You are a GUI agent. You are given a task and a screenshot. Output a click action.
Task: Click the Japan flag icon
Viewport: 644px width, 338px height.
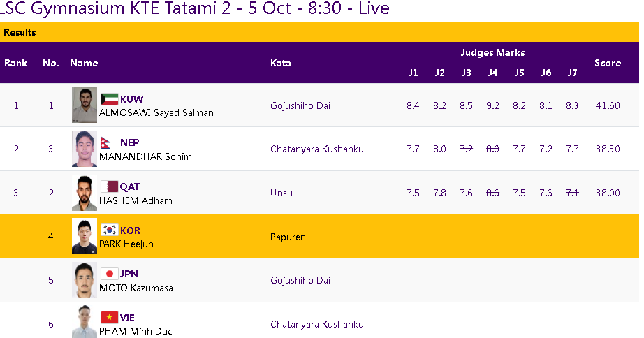(x=110, y=274)
